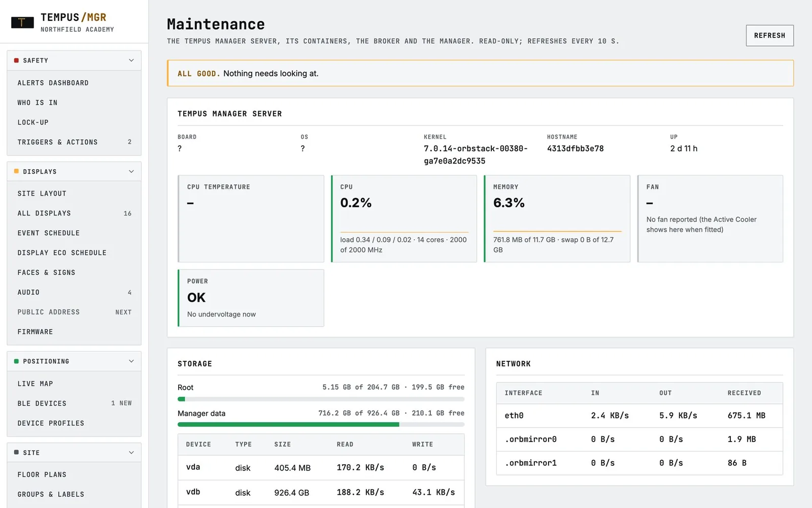Click the CPU load bar

coord(404,232)
